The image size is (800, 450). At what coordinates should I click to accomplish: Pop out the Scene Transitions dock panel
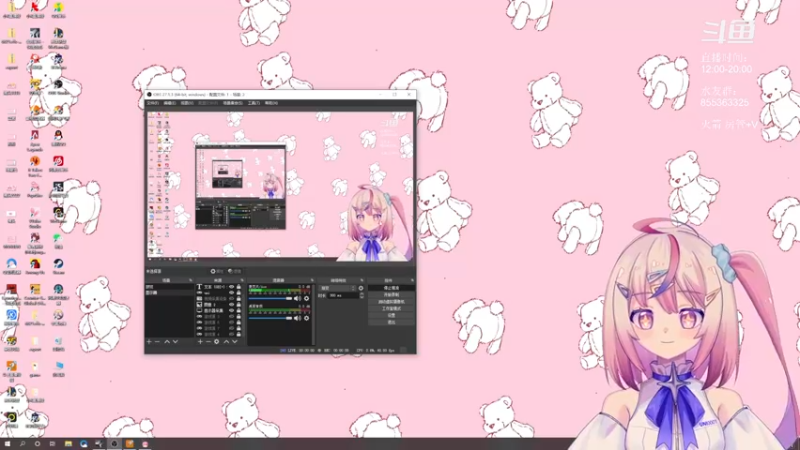pyautogui.click(x=362, y=280)
